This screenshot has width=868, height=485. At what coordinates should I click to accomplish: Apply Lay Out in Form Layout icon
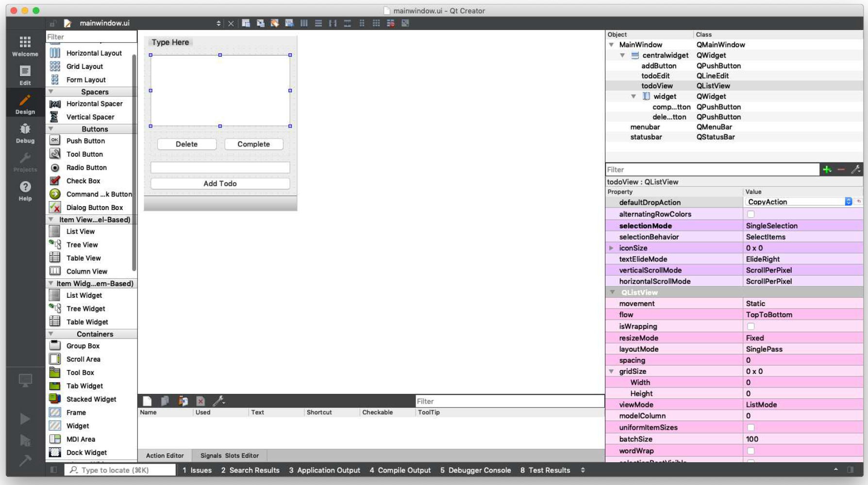click(x=362, y=23)
